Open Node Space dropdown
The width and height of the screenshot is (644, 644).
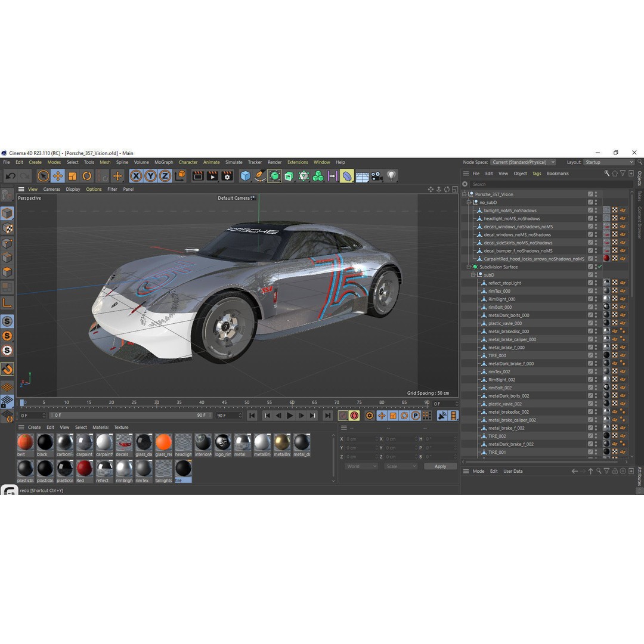coord(524,162)
